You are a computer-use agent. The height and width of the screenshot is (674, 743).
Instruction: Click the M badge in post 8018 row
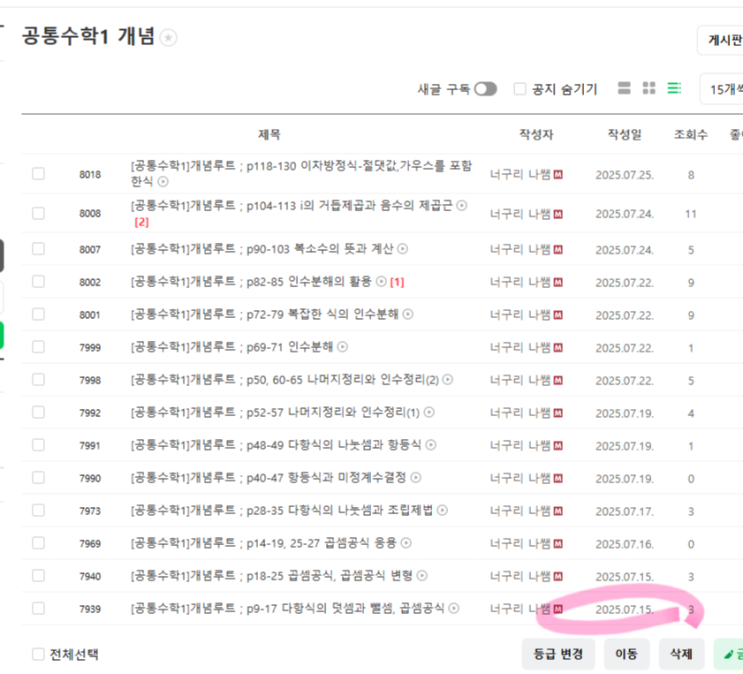pos(558,174)
